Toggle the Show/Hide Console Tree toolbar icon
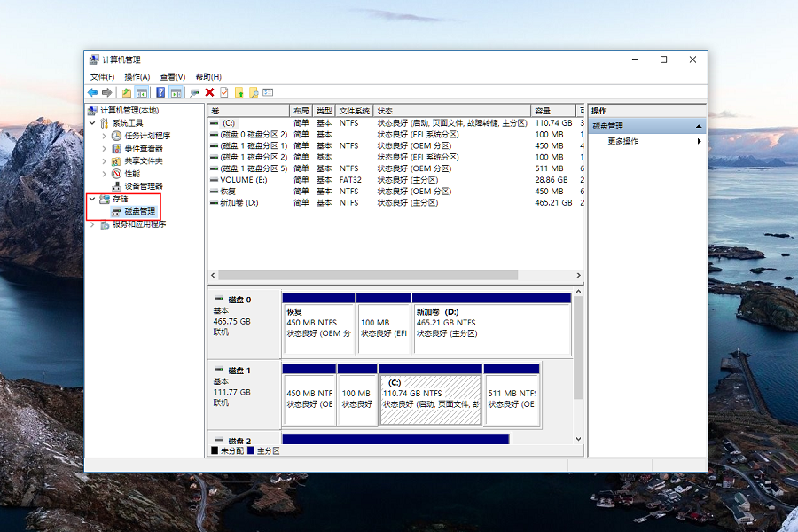The width and height of the screenshot is (798, 532). pos(142,92)
